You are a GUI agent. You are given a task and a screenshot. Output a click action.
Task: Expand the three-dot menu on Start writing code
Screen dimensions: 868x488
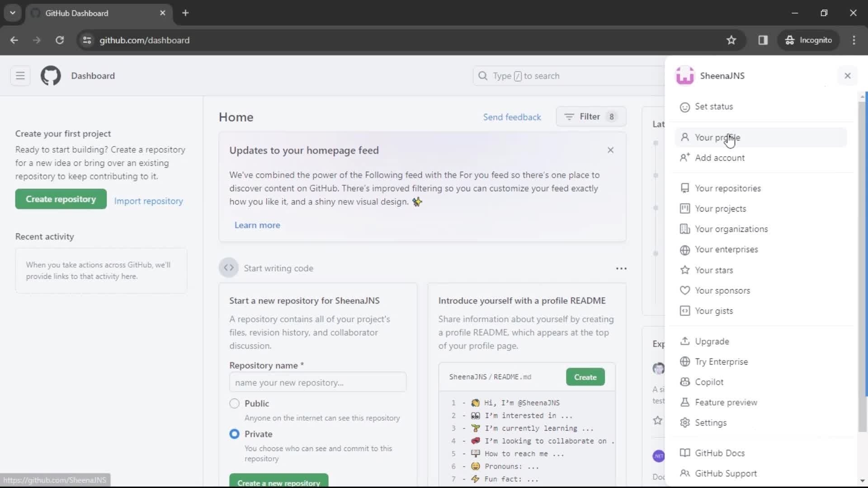click(621, 268)
